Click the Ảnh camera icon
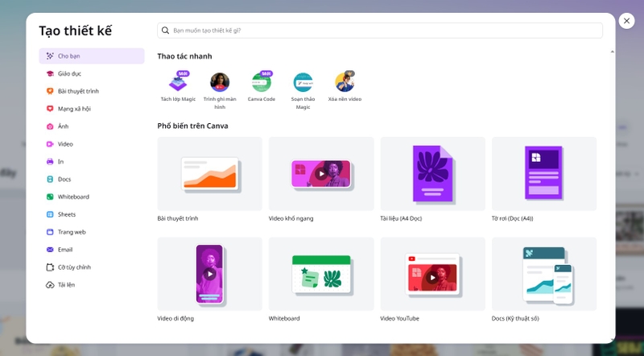Image resolution: width=644 pixels, height=356 pixels. click(50, 126)
